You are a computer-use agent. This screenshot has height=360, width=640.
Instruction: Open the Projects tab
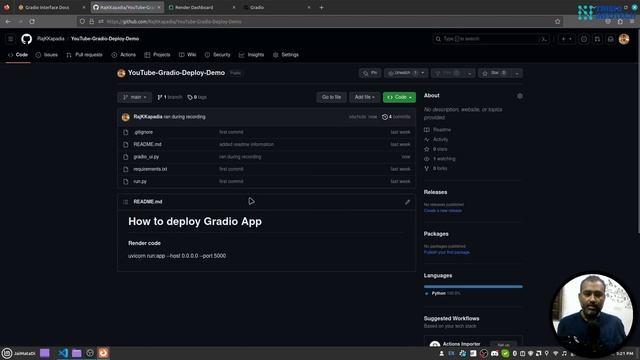pos(158,55)
